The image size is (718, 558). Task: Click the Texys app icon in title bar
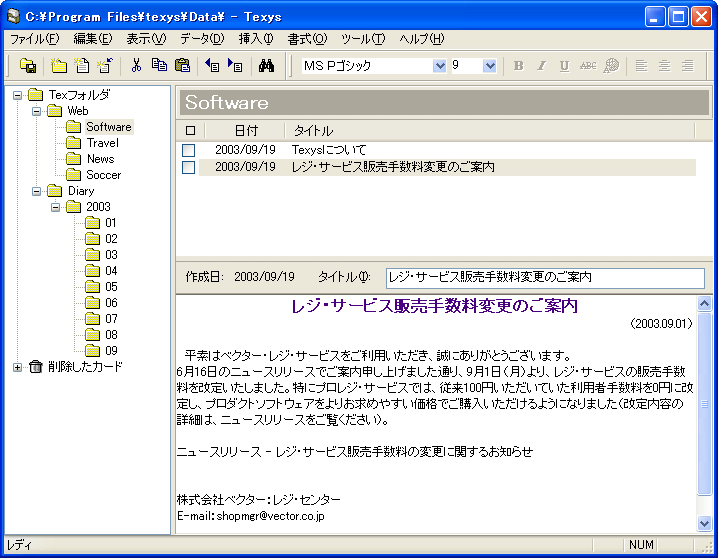click(x=14, y=17)
